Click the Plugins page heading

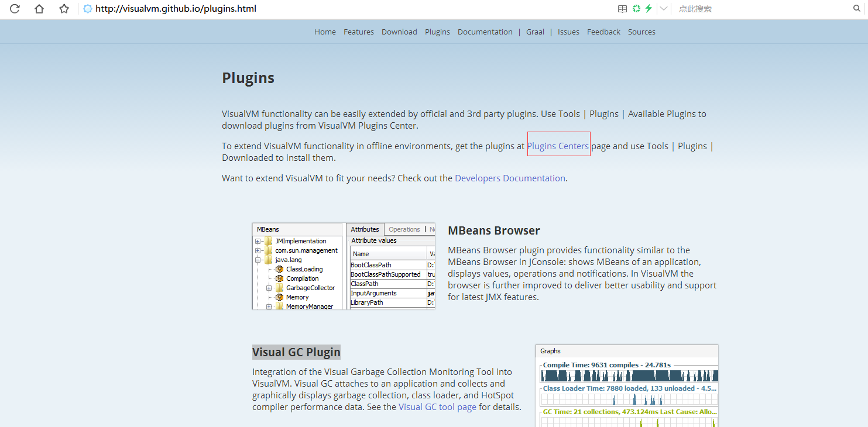[248, 78]
